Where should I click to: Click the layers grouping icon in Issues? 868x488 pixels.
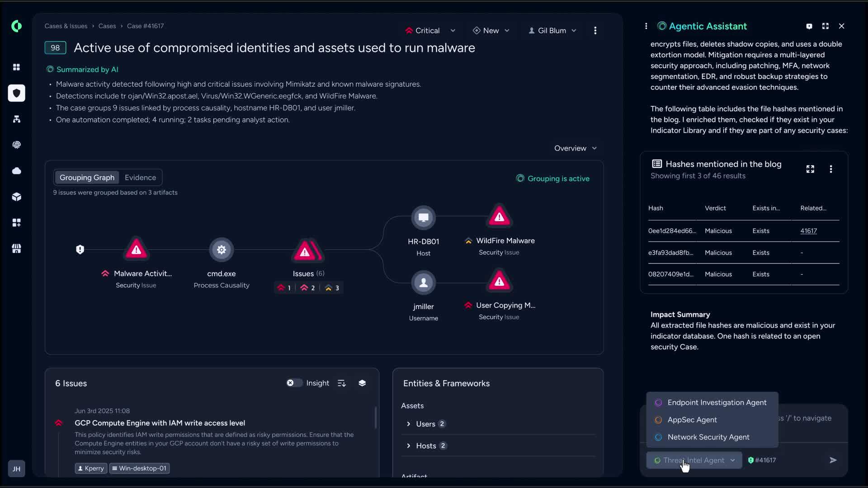pos(362,383)
